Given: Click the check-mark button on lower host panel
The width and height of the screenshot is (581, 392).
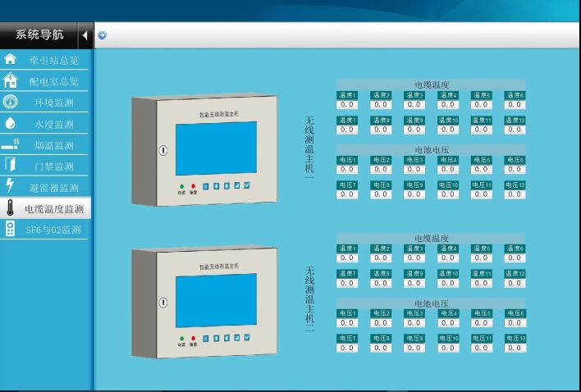Looking at the screenshot, I should click(x=247, y=337).
